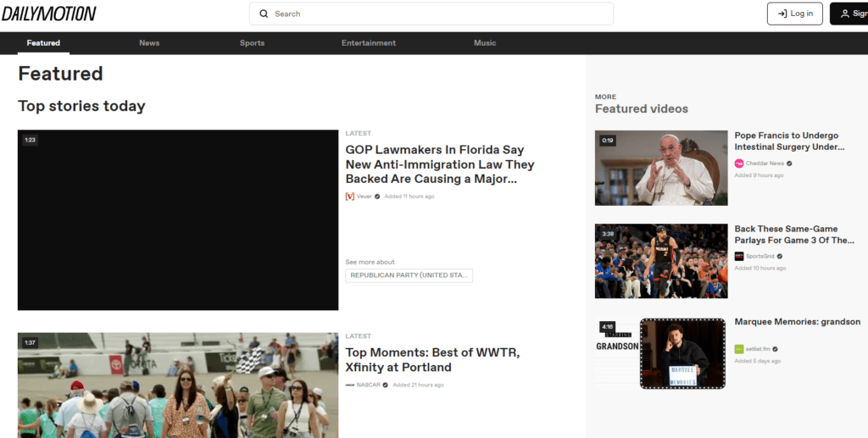
Task: Click the Veuer channel logo icon
Action: pos(350,197)
